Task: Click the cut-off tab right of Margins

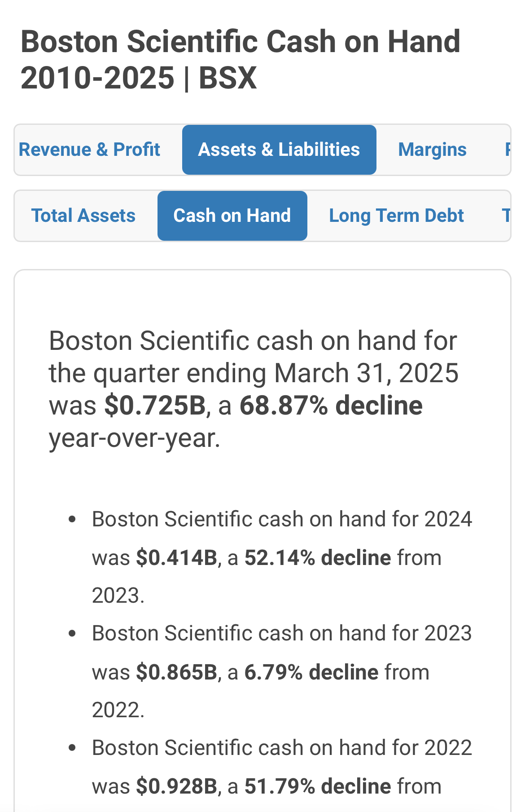Action: tap(507, 150)
